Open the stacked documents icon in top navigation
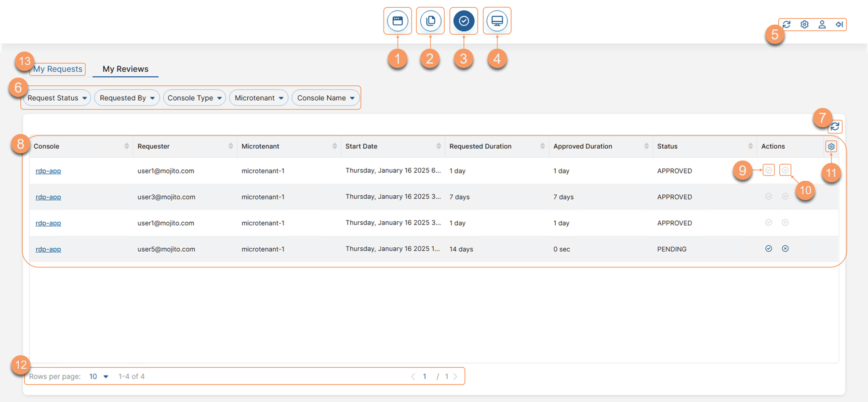 [430, 21]
